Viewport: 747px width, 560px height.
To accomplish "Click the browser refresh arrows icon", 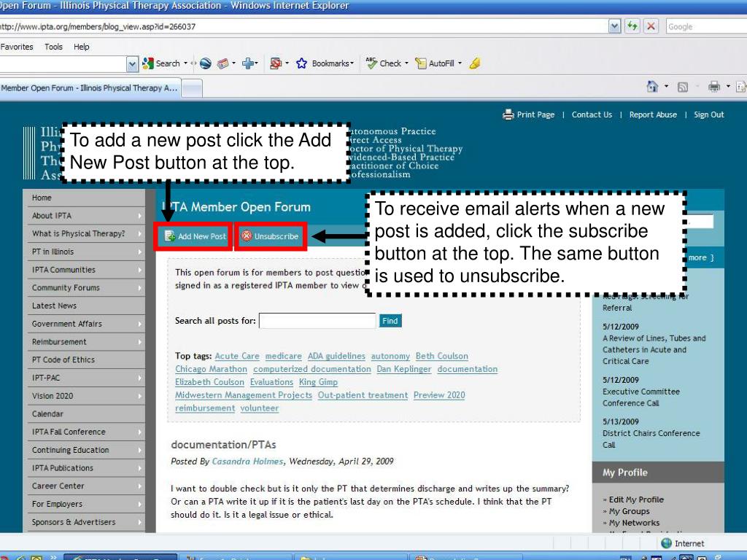I will (x=632, y=26).
